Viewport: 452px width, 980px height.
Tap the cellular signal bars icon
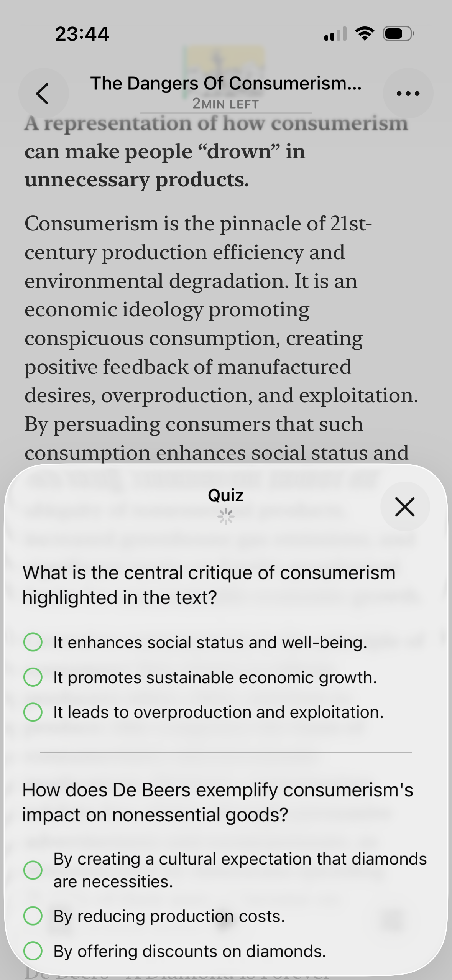335,34
